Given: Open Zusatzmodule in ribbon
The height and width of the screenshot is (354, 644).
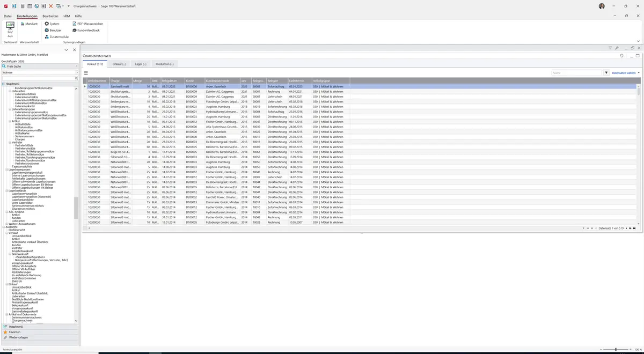Looking at the screenshot, I should (57, 36).
